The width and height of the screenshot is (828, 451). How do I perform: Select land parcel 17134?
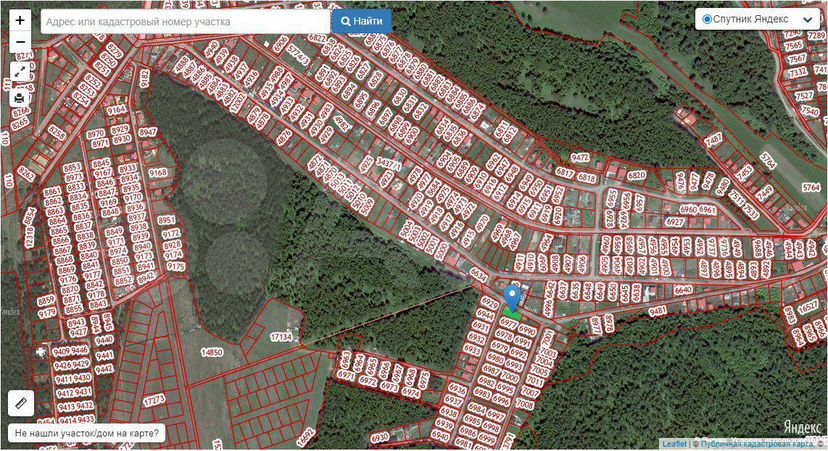pos(283,337)
